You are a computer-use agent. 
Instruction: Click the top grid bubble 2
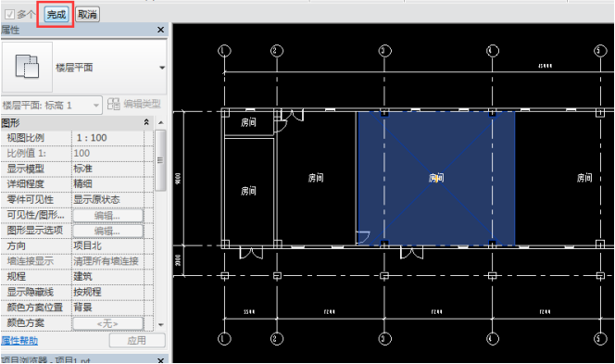277,51
